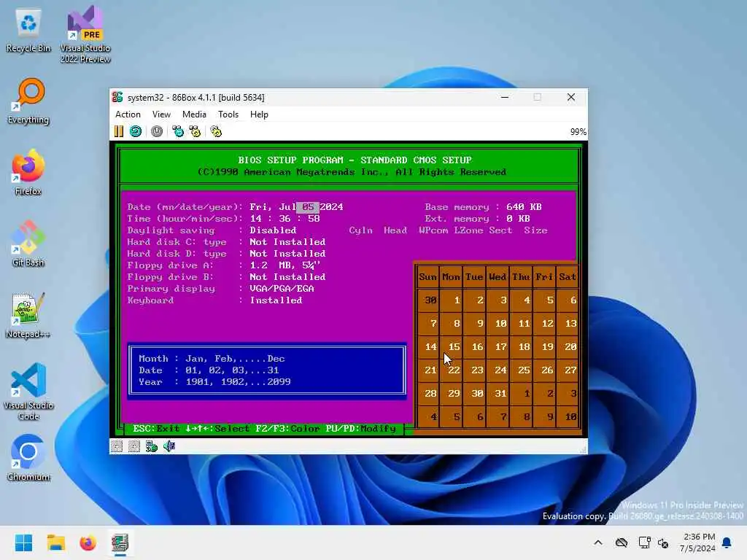This screenshot has width=747, height=560.
Task: Select the Git Bash desktop icon
Action: pyautogui.click(x=28, y=244)
